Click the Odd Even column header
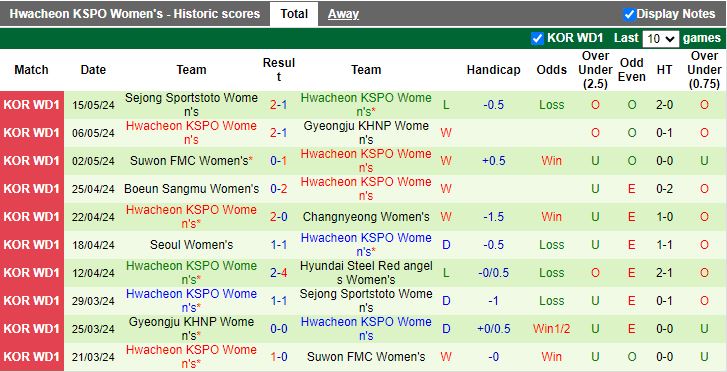Screen dimensions: 727x372 [632, 70]
